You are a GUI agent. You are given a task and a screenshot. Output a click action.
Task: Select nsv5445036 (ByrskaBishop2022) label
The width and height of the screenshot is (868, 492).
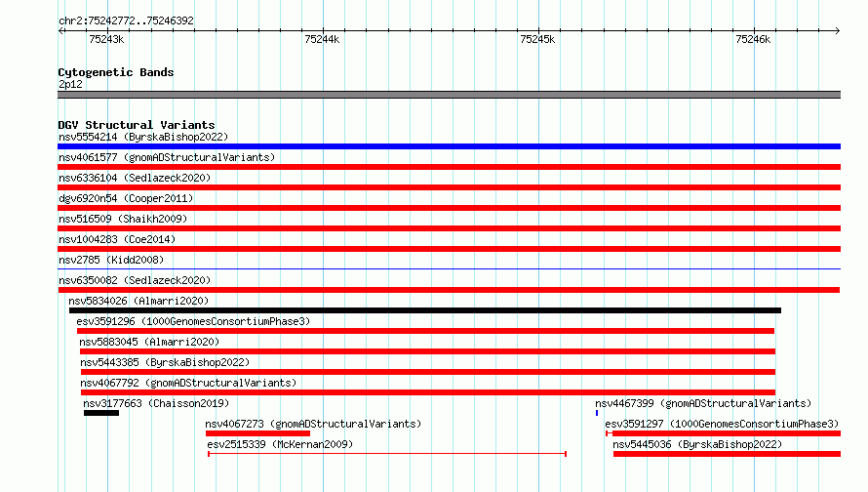(x=697, y=444)
